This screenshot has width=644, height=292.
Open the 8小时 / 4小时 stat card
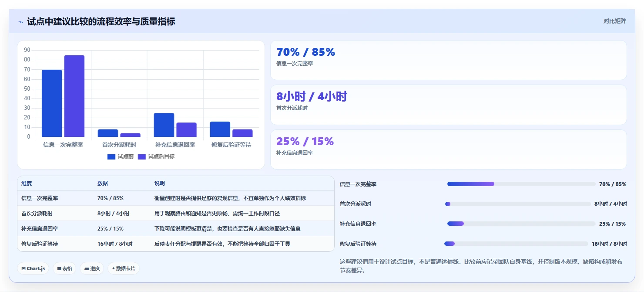coord(449,105)
